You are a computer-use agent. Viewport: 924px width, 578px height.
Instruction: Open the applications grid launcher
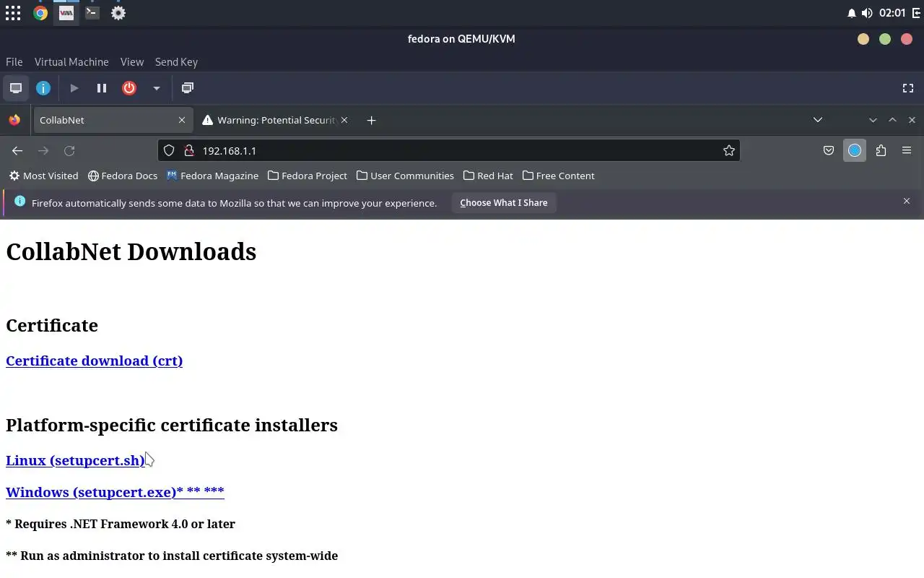click(13, 13)
